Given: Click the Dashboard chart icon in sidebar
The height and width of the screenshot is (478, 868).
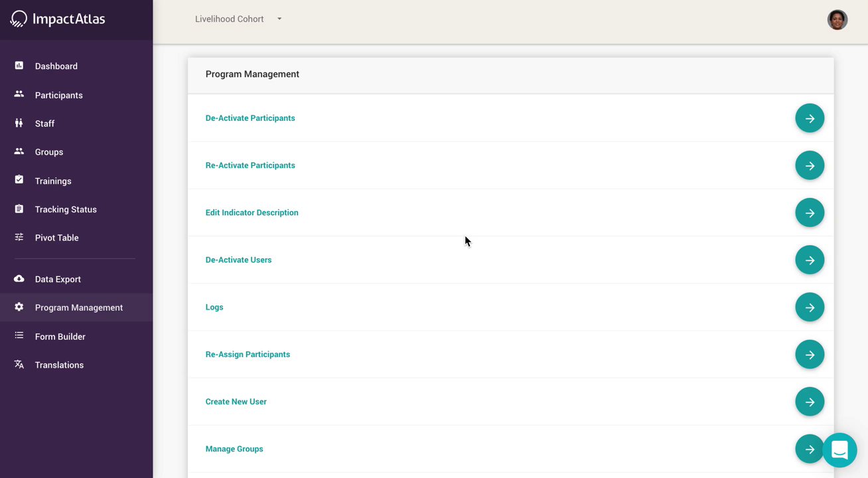Looking at the screenshot, I should pyautogui.click(x=19, y=66).
